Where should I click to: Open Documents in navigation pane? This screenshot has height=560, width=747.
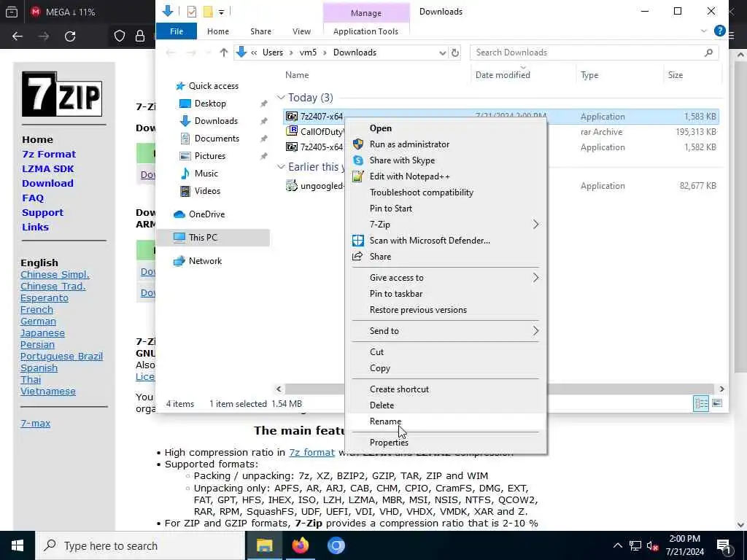coord(217,139)
